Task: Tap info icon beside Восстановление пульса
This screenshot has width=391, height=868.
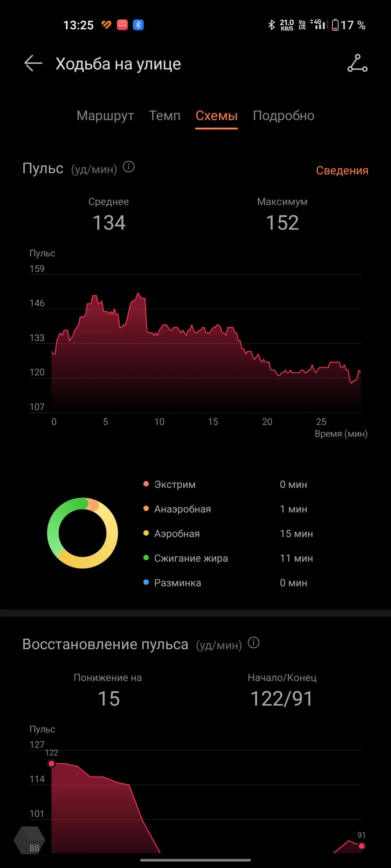Action: click(253, 643)
